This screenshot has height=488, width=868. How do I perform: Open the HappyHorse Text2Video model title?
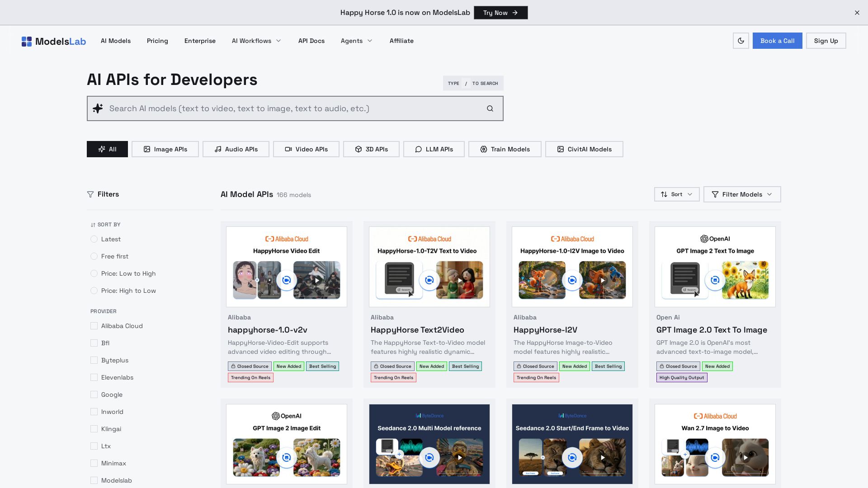click(x=417, y=330)
